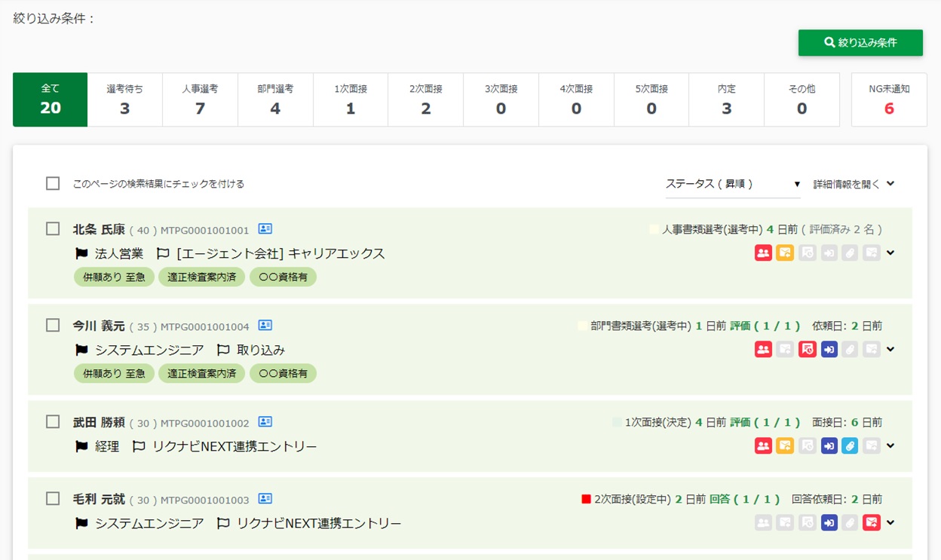The width and height of the screenshot is (941, 560).
Task: Click the 適正検査案内済 tag on 今川 義元
Action: tap(201, 374)
